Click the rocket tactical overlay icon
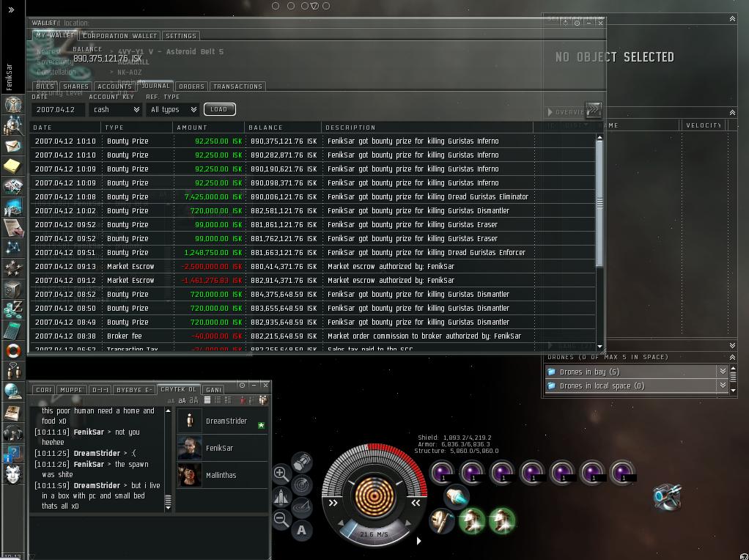The width and height of the screenshot is (749, 560). point(281,497)
